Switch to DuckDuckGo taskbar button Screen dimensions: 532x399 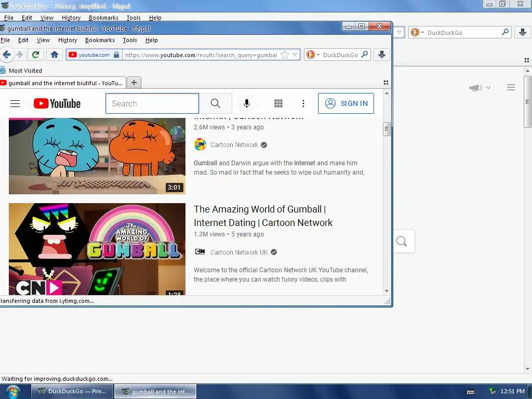[72, 391]
